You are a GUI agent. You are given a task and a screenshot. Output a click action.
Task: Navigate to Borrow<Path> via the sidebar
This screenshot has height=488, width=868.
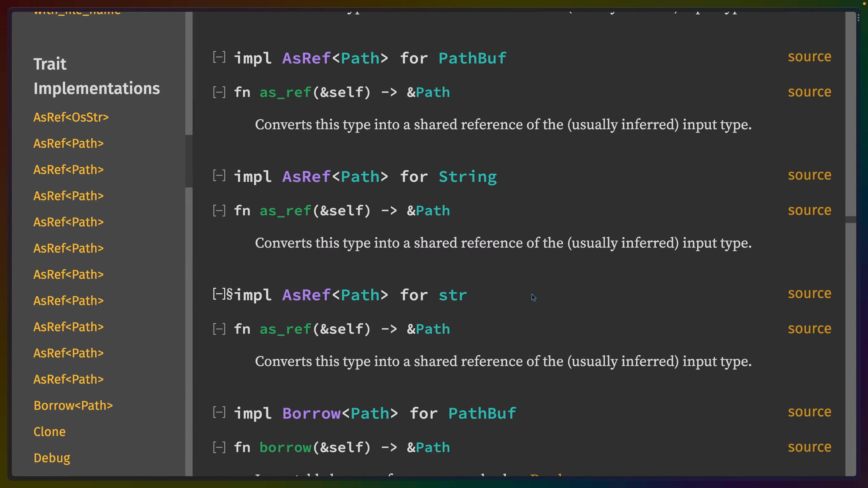pyautogui.click(x=73, y=405)
